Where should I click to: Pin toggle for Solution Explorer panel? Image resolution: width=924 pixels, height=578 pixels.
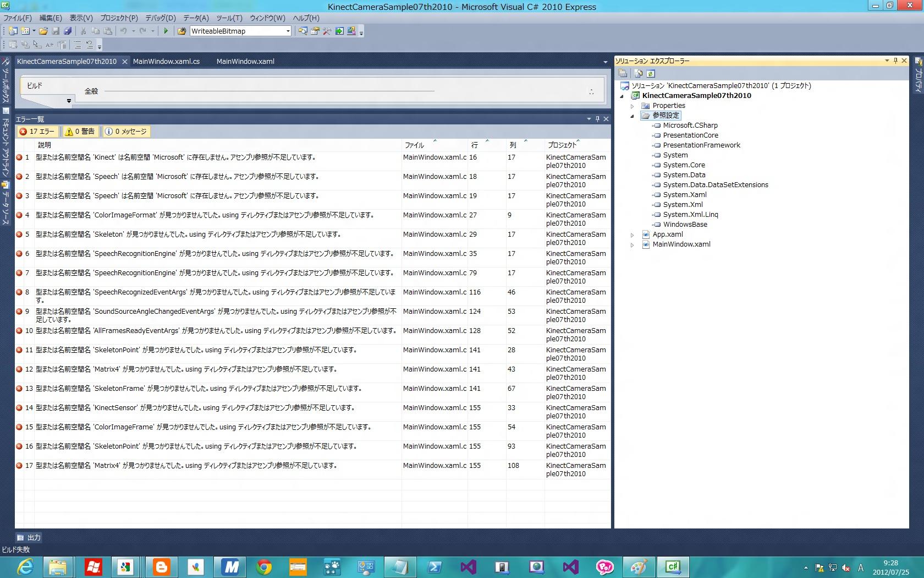(x=895, y=61)
